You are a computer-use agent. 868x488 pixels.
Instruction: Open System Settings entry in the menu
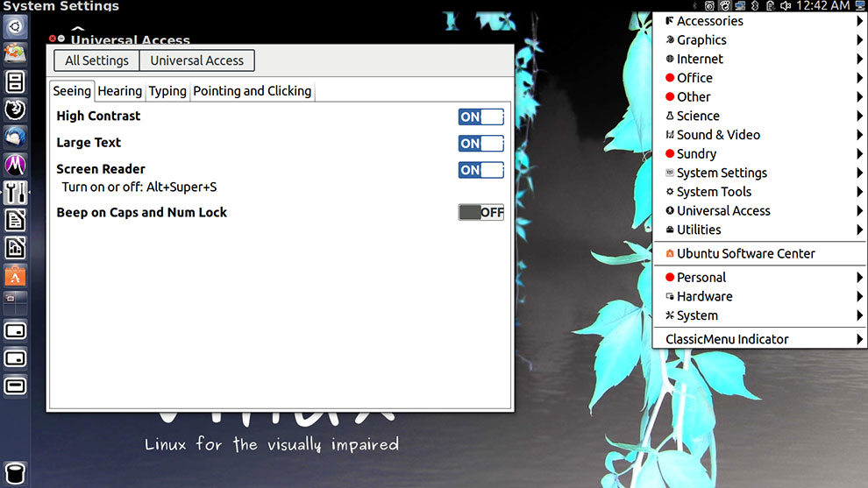(x=760, y=173)
